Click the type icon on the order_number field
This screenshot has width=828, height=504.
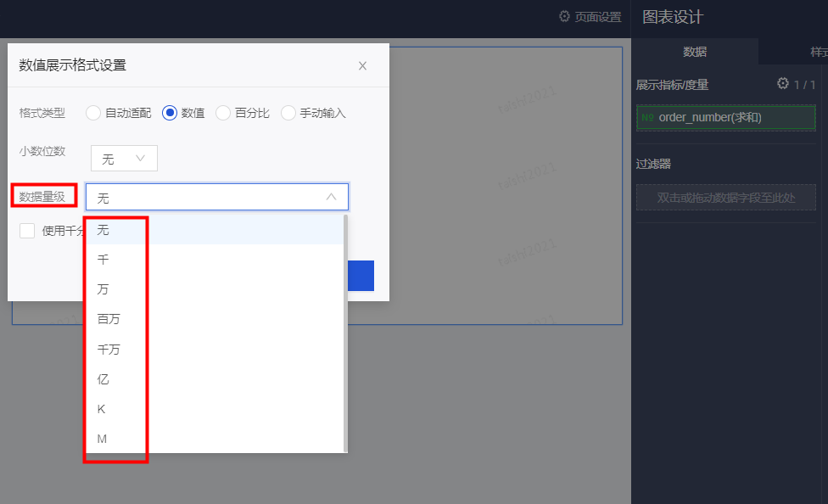pyautogui.click(x=647, y=118)
